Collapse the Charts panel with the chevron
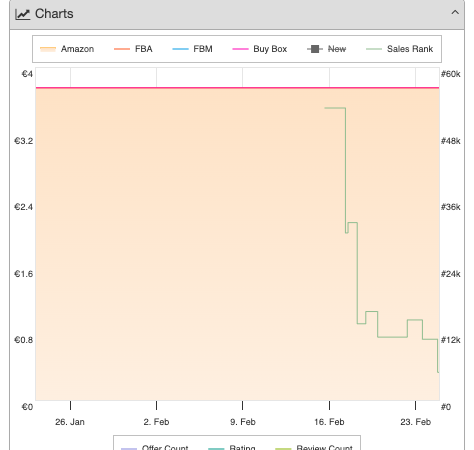This screenshot has height=450, width=474. click(455, 13)
